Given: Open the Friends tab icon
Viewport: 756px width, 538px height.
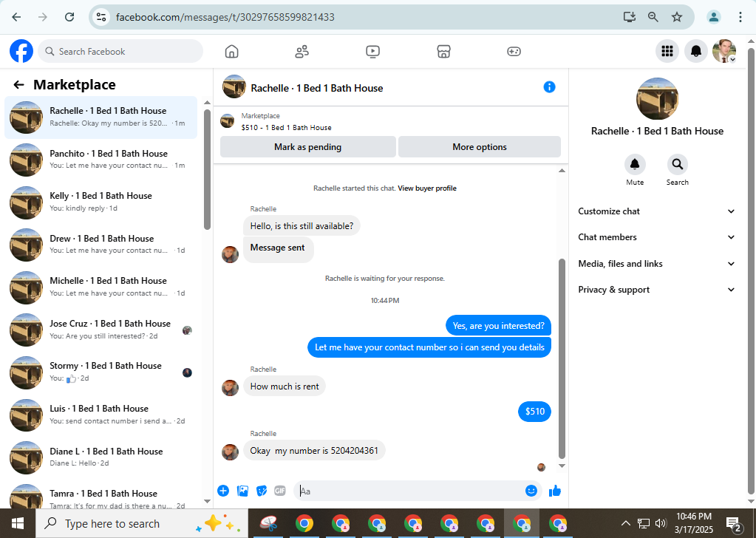Looking at the screenshot, I should click(x=302, y=51).
